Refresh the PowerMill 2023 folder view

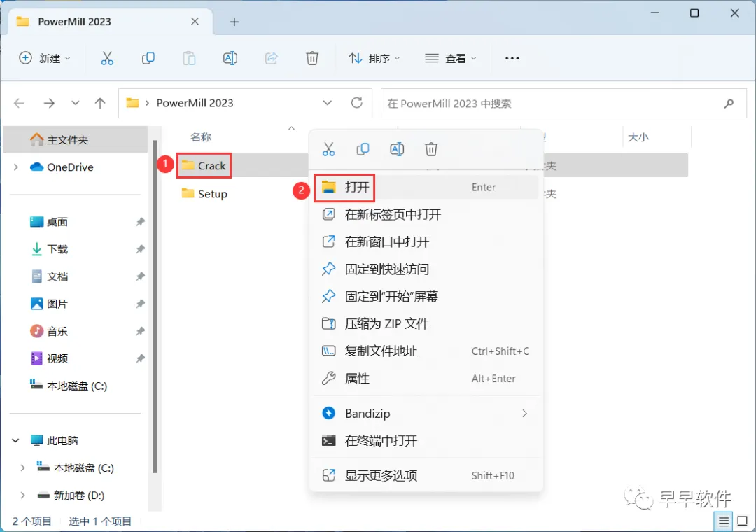tap(357, 103)
